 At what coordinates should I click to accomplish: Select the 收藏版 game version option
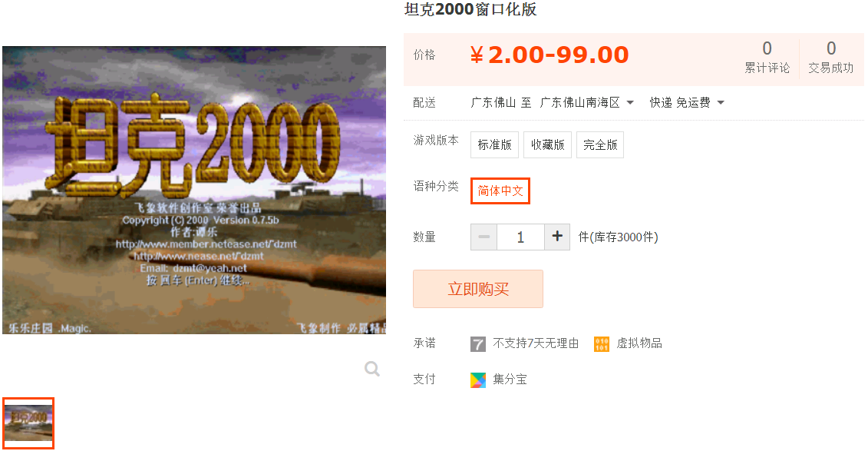[547, 144]
